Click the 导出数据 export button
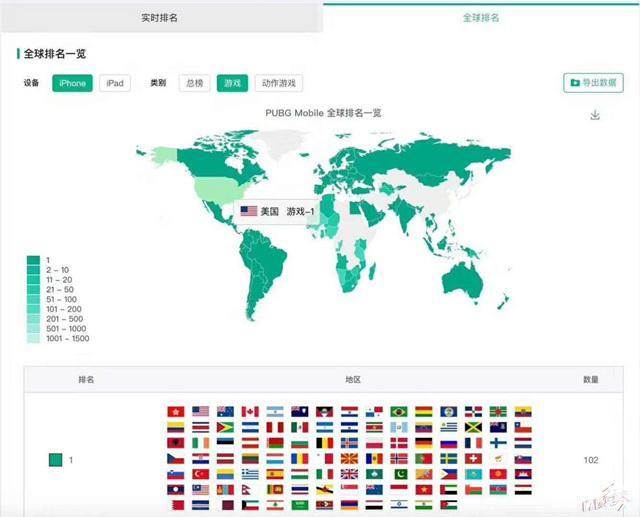 tap(593, 83)
